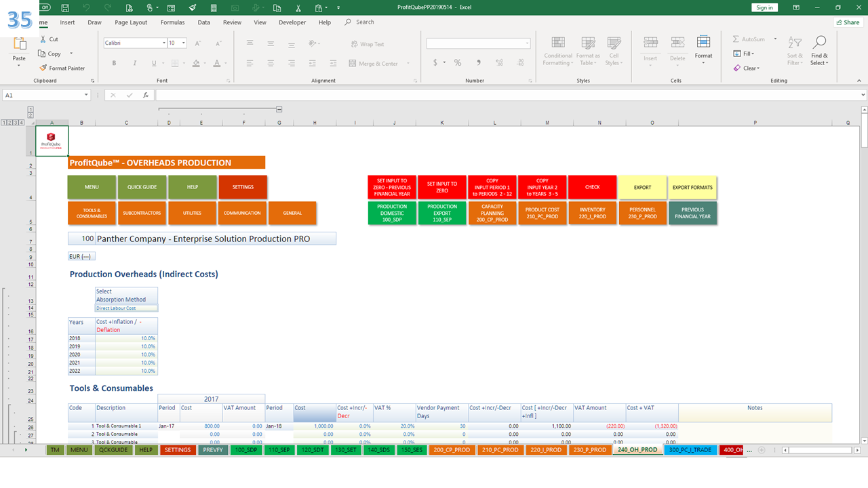Click the SUBCONTRACTORS button

(x=142, y=213)
